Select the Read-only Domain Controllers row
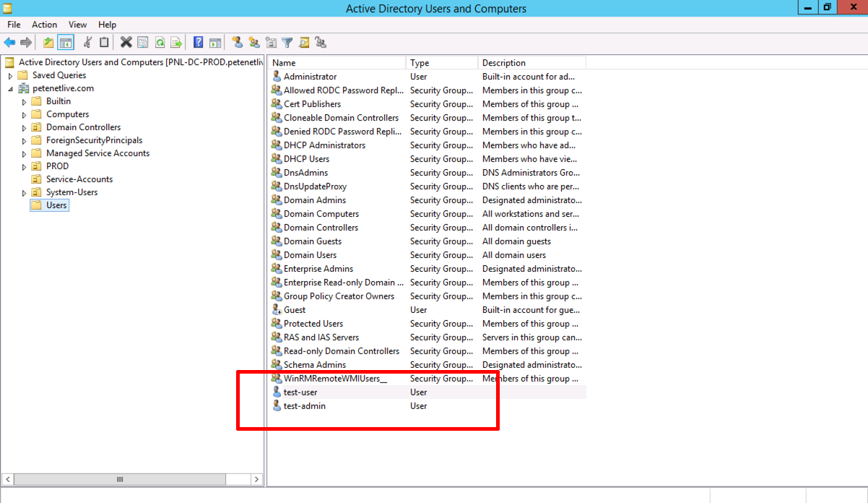Image resolution: width=868 pixels, height=503 pixels. click(428, 351)
